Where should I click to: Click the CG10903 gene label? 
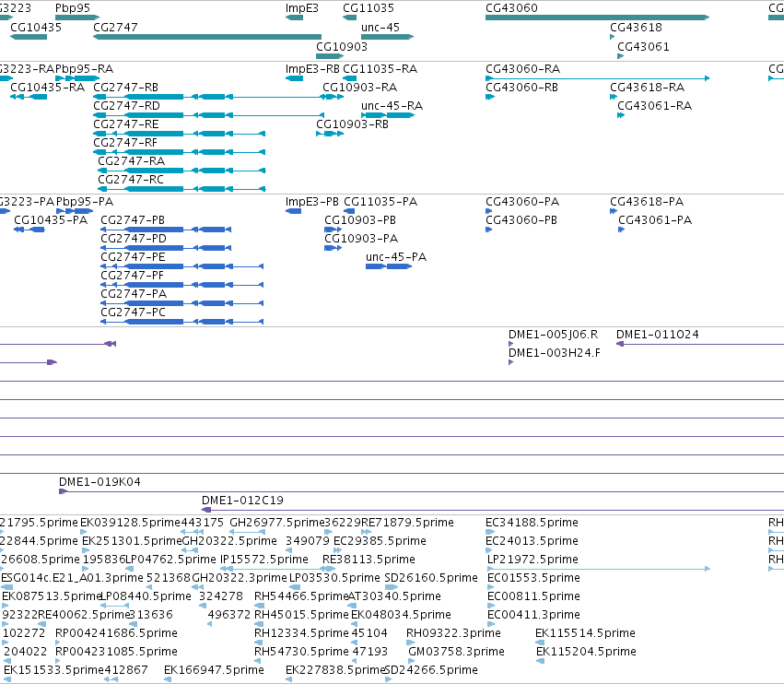pyautogui.click(x=342, y=46)
